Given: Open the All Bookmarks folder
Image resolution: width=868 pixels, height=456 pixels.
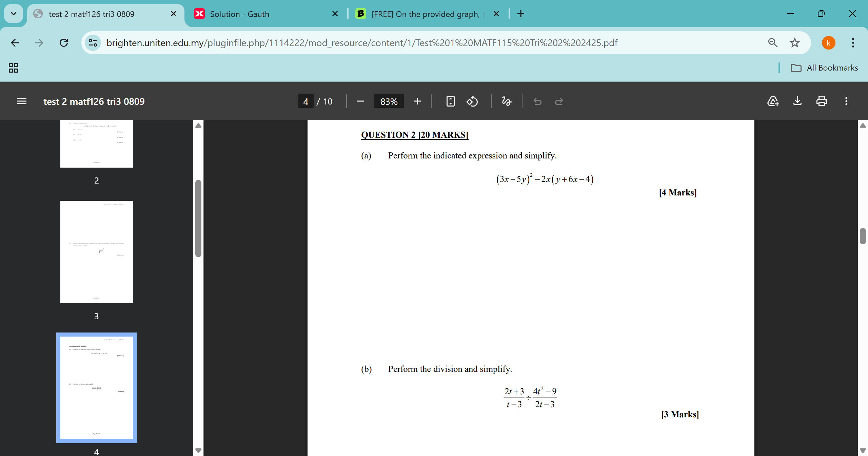Looking at the screenshot, I should coord(824,68).
